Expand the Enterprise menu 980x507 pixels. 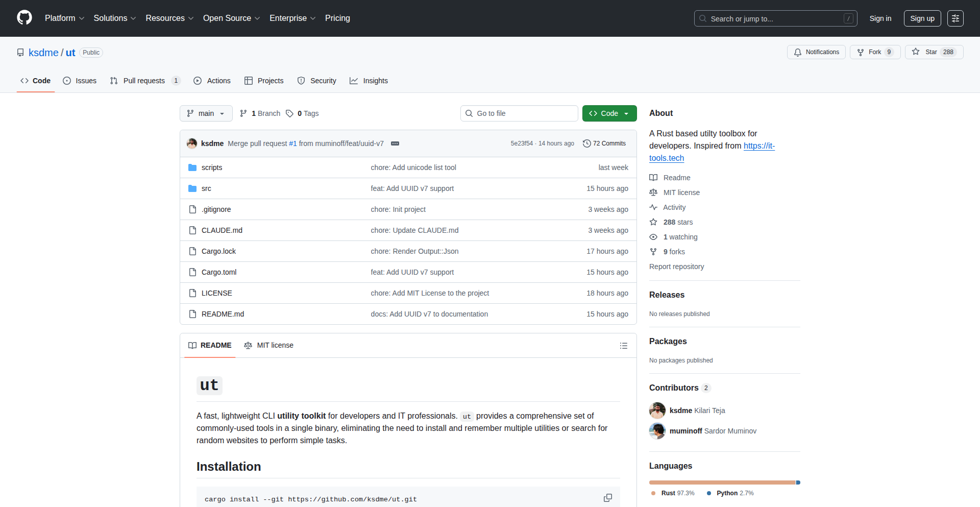point(292,18)
